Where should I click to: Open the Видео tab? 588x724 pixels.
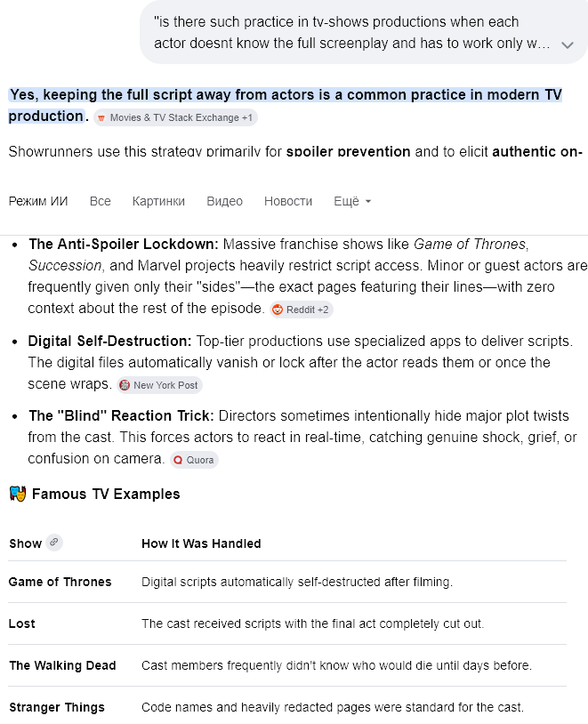(224, 201)
